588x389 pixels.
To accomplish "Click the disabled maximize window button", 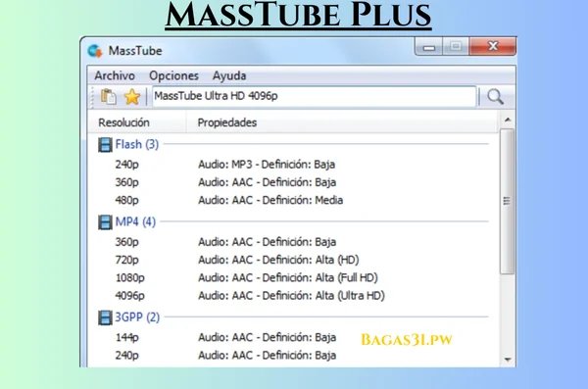I will pos(456,47).
